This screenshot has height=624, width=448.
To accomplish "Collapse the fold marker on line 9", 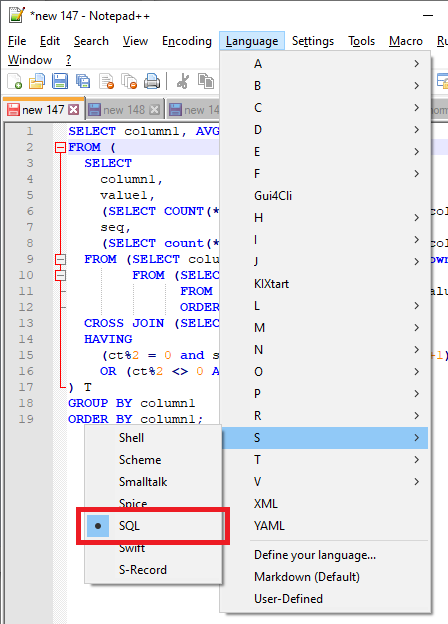I will pyautogui.click(x=60, y=259).
